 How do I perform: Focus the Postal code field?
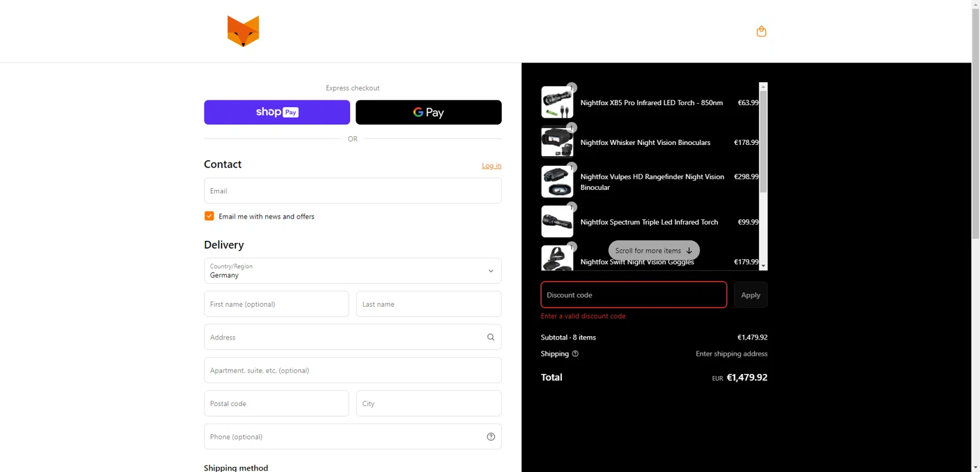[276, 403]
